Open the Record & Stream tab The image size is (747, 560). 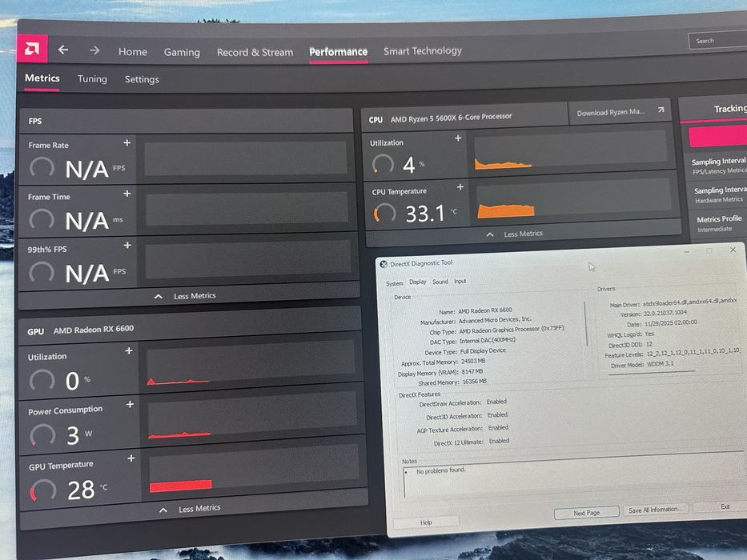[255, 52]
